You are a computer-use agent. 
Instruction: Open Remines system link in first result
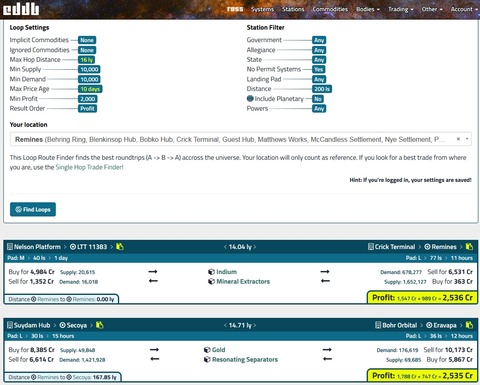(x=444, y=247)
